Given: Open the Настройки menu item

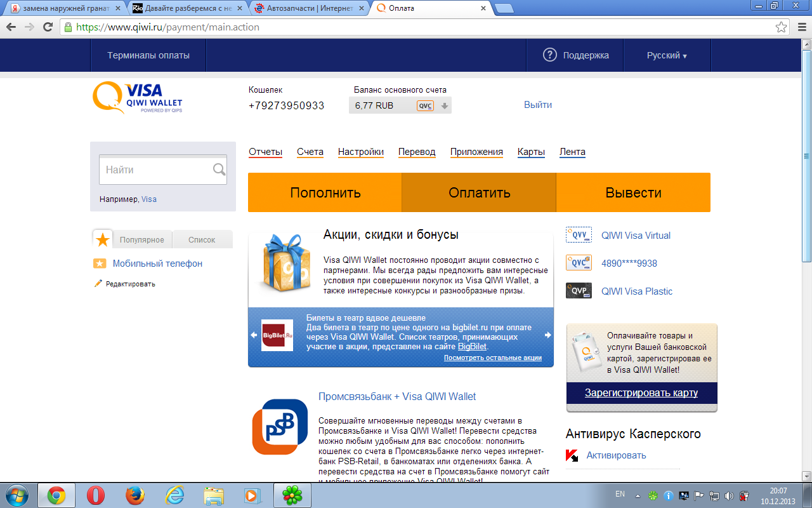Looking at the screenshot, I should [x=361, y=152].
